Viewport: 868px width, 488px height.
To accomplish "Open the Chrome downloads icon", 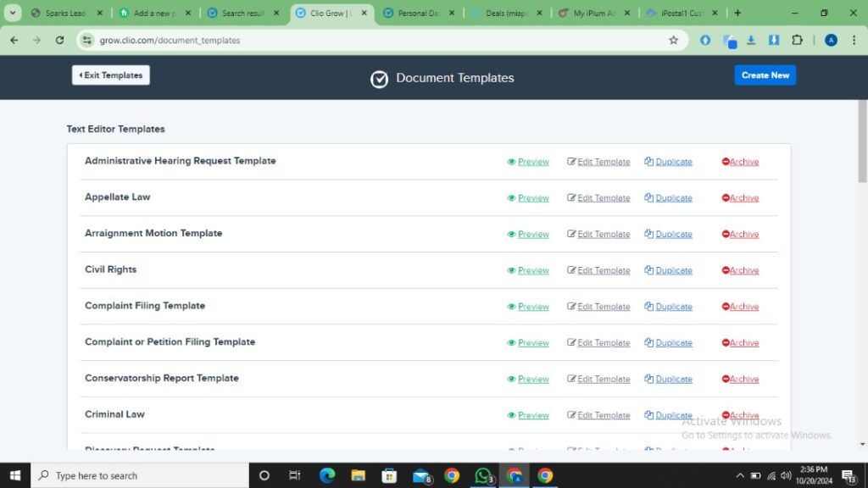I will point(751,40).
